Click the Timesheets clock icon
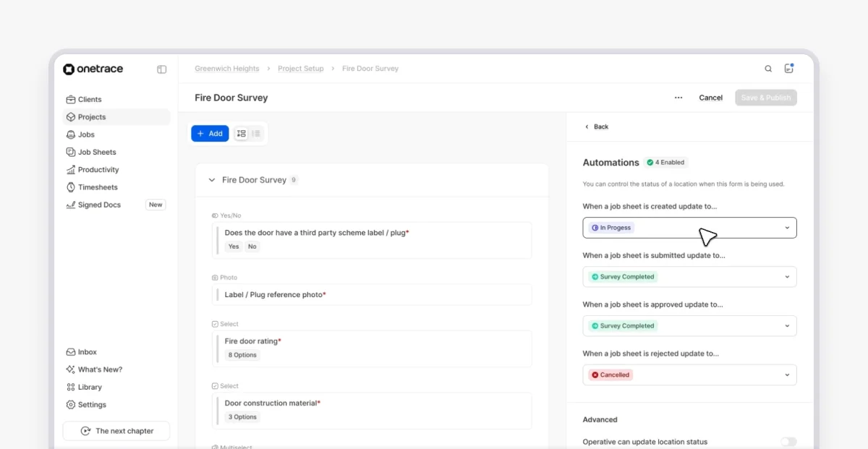The height and width of the screenshot is (449, 868). tap(71, 187)
